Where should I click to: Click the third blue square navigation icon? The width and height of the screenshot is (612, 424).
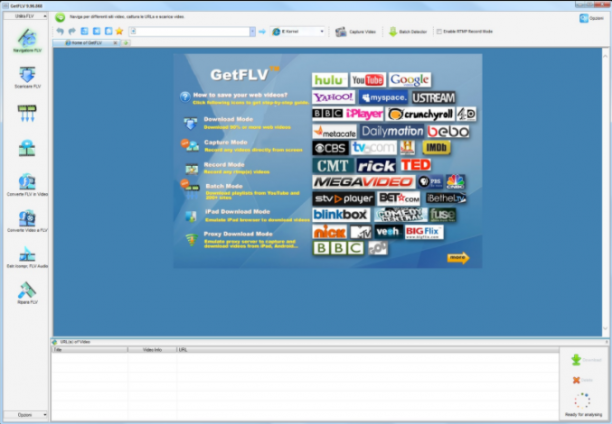(x=109, y=31)
